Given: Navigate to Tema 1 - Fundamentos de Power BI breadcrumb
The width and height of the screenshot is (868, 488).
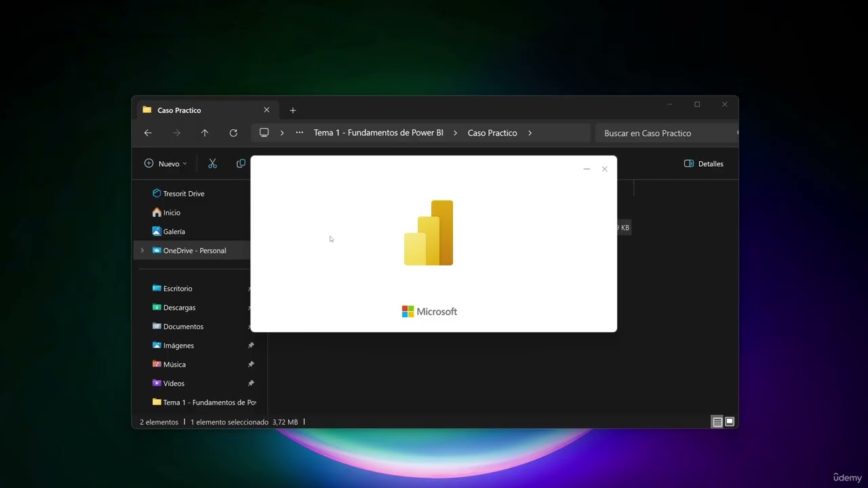Looking at the screenshot, I should (378, 133).
